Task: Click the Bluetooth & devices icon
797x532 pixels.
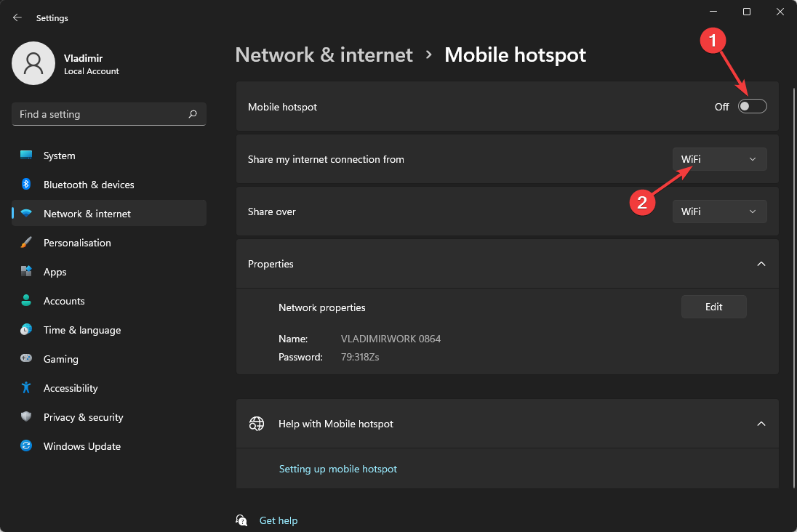Action: tap(26, 185)
